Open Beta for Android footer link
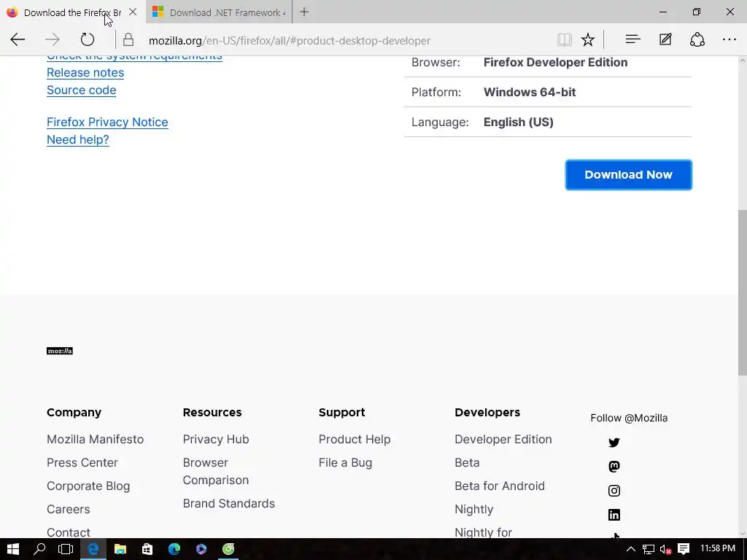 (500, 486)
